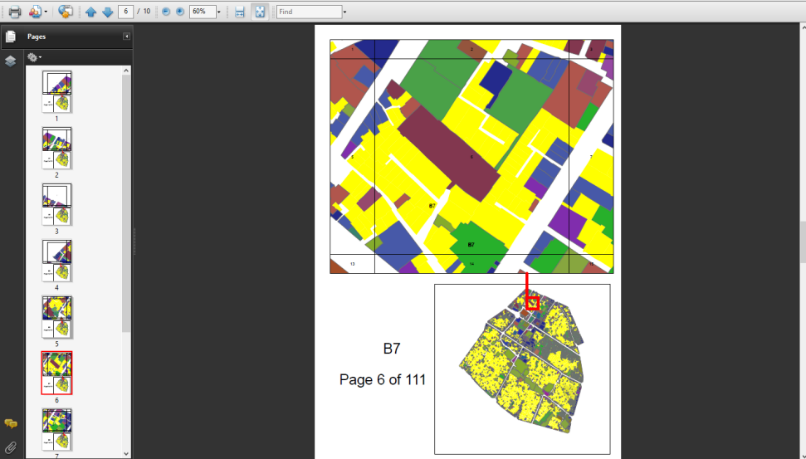Image resolution: width=806 pixels, height=459 pixels.
Task: Click the Find search field
Action: click(x=308, y=12)
